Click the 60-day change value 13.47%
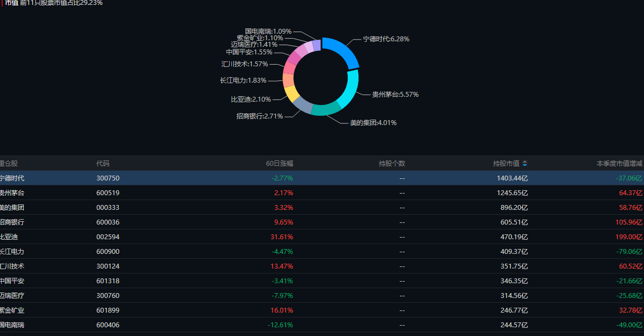Image resolution: width=644 pixels, height=336 pixels. 282,266
